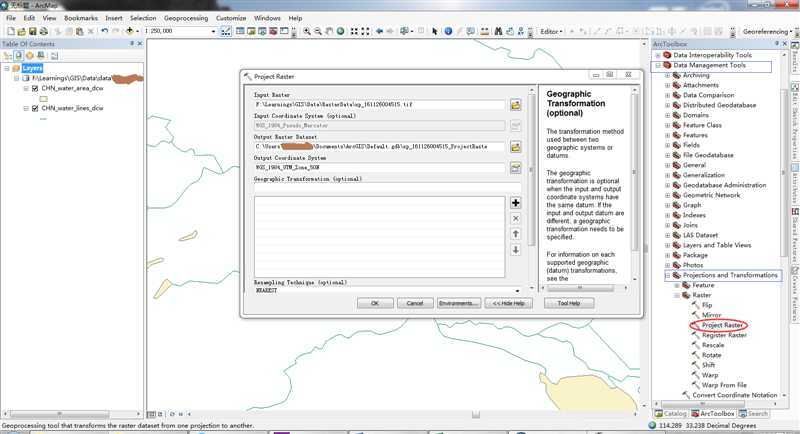Move transformation up with arrow
800x434 pixels.
click(x=515, y=234)
